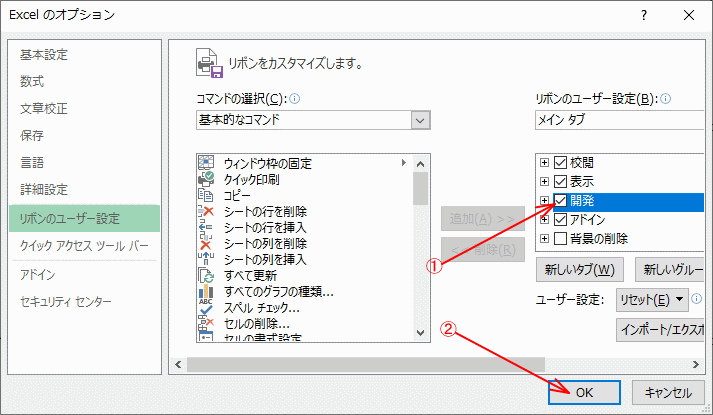This screenshot has width=713, height=415.
Task: Click the All Chart Types (すべてのグラフの種類) icon
Action: (x=207, y=291)
